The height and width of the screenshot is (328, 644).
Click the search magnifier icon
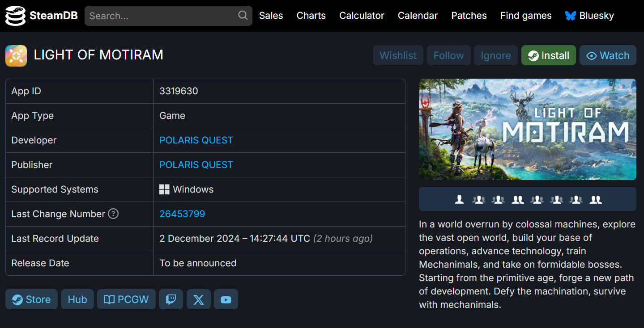(x=243, y=16)
